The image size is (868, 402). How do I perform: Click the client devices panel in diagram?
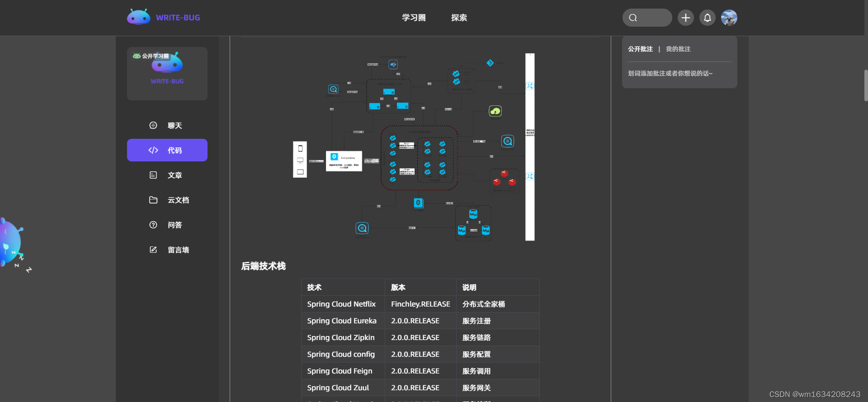click(x=300, y=159)
